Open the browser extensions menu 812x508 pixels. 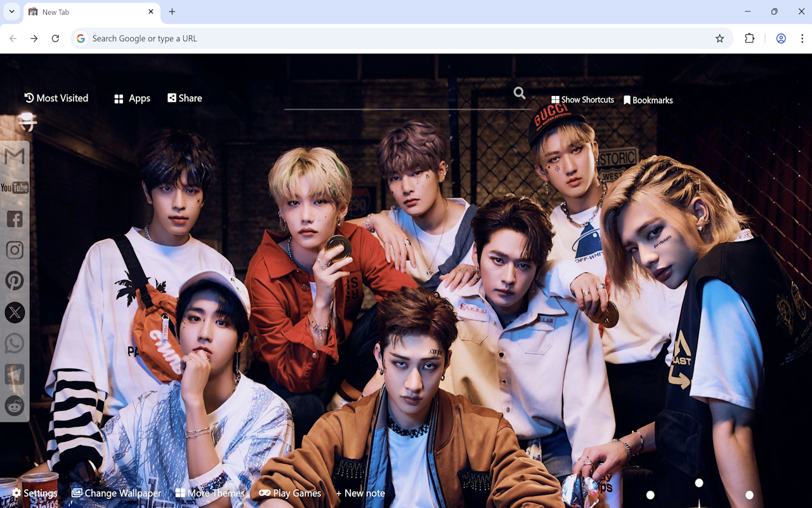749,38
